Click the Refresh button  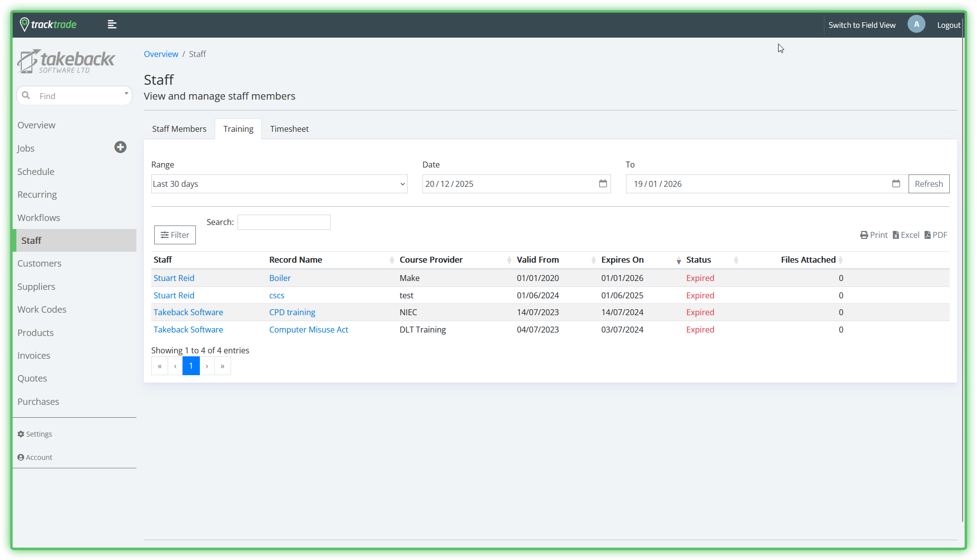pyautogui.click(x=928, y=184)
